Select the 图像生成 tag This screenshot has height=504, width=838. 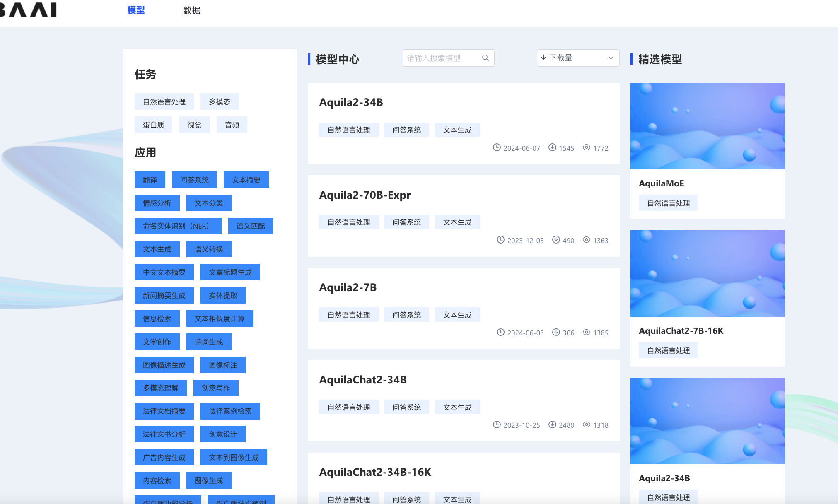209,480
